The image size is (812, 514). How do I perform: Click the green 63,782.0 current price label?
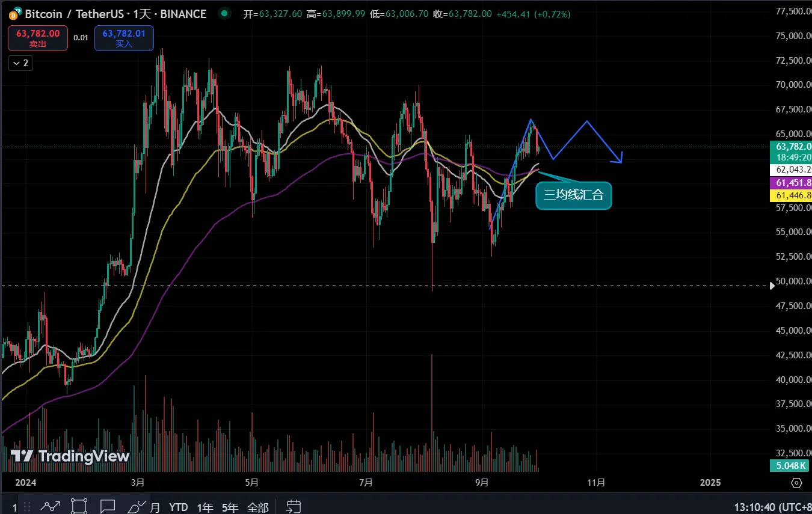coord(790,151)
